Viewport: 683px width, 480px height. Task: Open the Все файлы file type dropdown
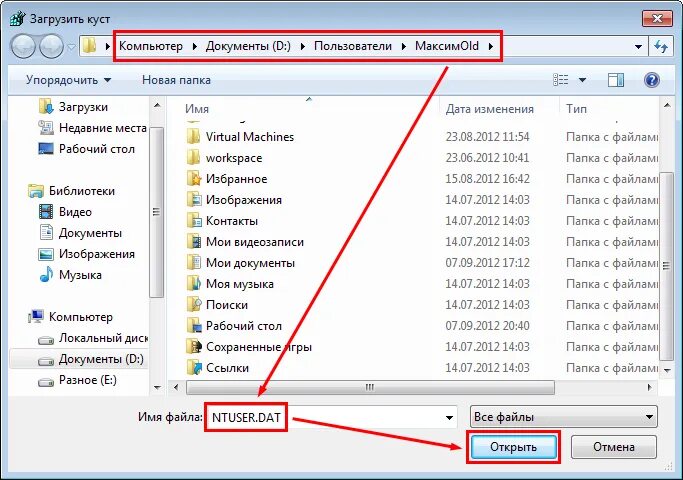[x=564, y=417]
